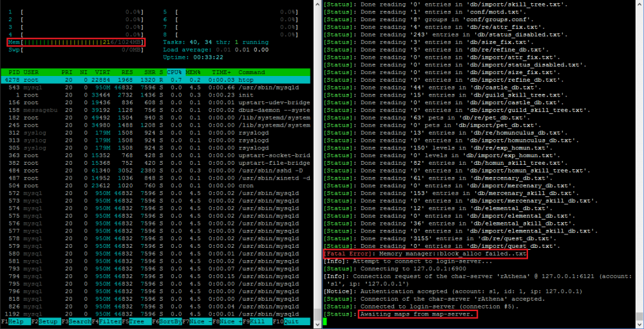
Task: Select the htop process row
Action: [x=156, y=80]
